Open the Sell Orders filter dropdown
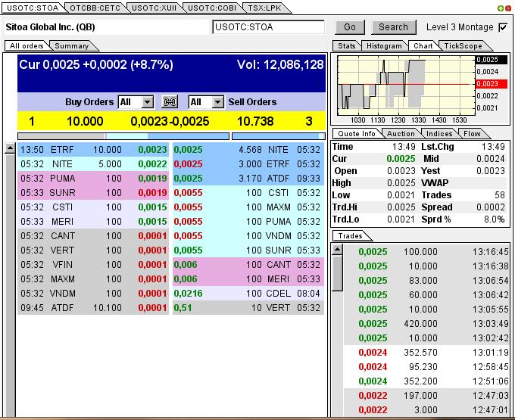Image resolution: width=515 pixels, height=420 pixels. pyautogui.click(x=217, y=102)
